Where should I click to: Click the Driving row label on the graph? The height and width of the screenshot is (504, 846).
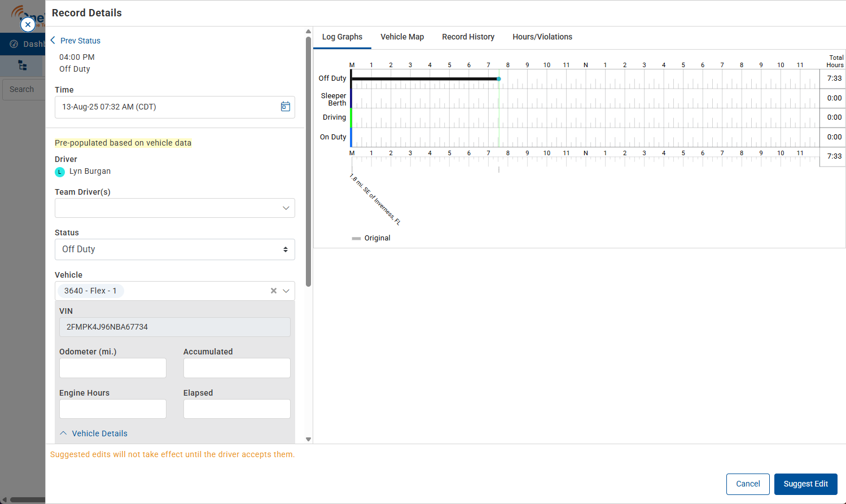point(334,117)
